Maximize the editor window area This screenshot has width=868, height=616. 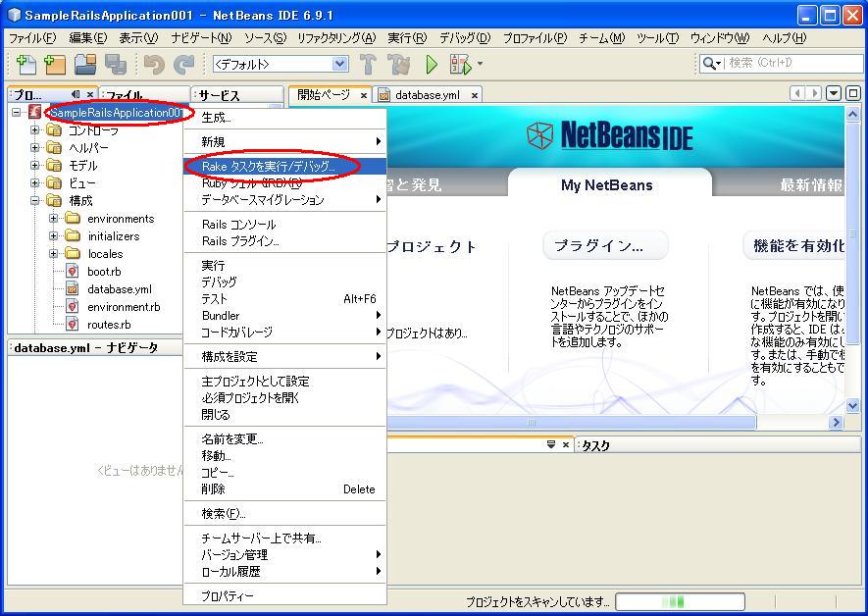[x=853, y=93]
